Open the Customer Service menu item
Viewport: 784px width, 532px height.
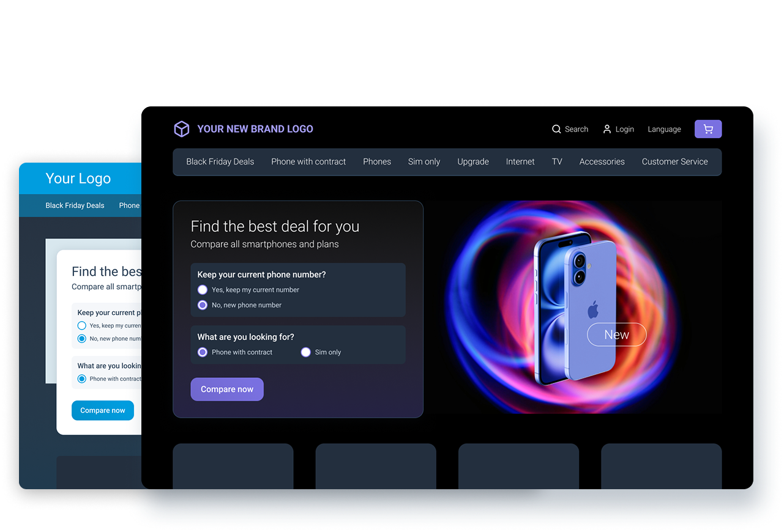(675, 162)
